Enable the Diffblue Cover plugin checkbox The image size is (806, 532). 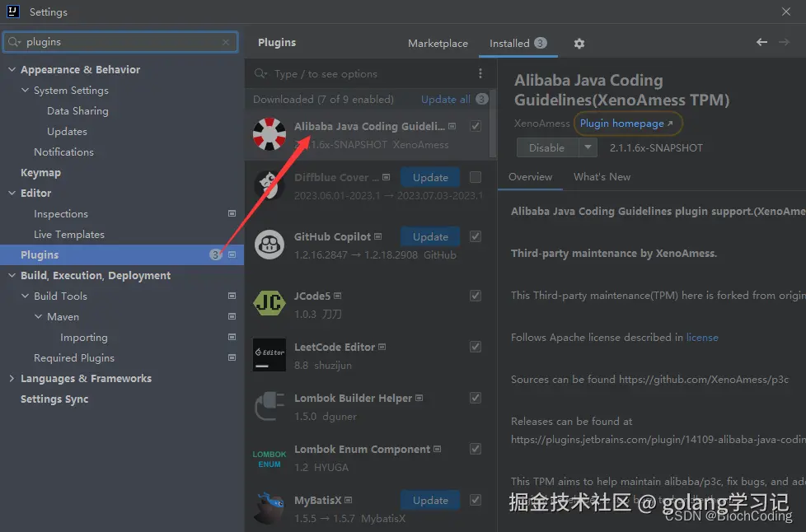click(x=476, y=177)
